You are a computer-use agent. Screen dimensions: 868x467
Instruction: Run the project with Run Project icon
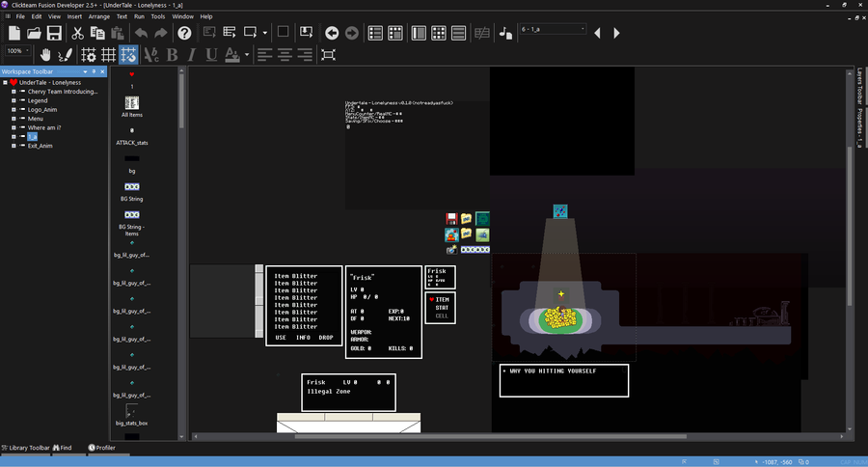(209, 33)
